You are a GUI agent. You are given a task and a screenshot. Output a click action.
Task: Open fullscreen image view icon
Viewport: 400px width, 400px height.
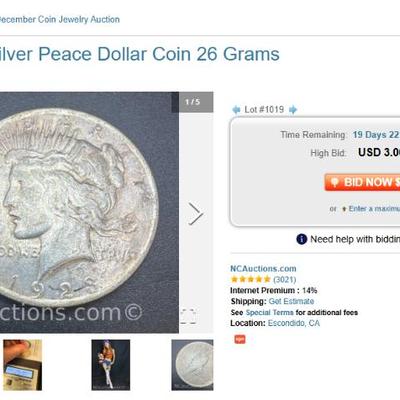coord(188,316)
